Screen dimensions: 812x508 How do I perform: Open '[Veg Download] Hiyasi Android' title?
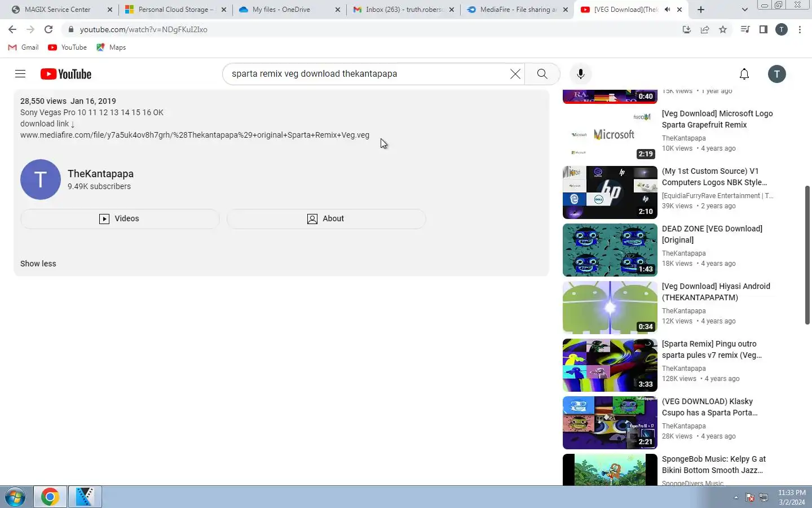click(716, 292)
